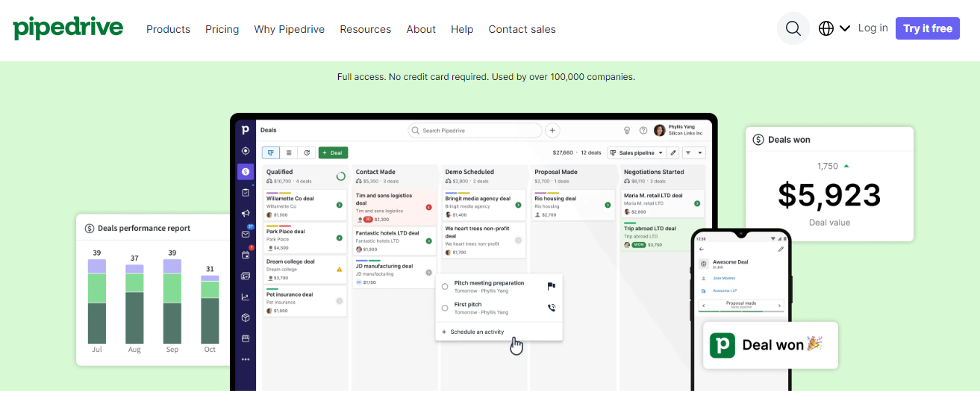980x402 pixels.
Task: Open the Pricing menu item
Action: pos(222,29)
